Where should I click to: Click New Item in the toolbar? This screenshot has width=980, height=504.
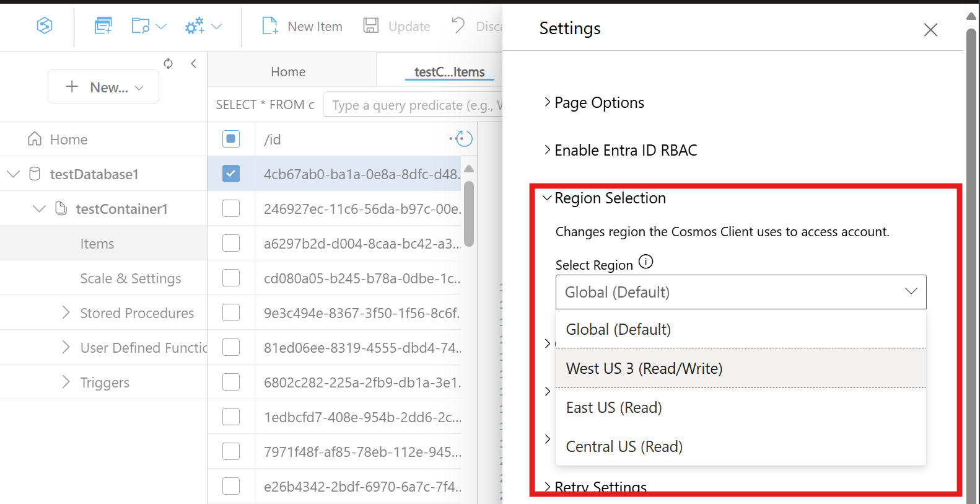click(302, 26)
